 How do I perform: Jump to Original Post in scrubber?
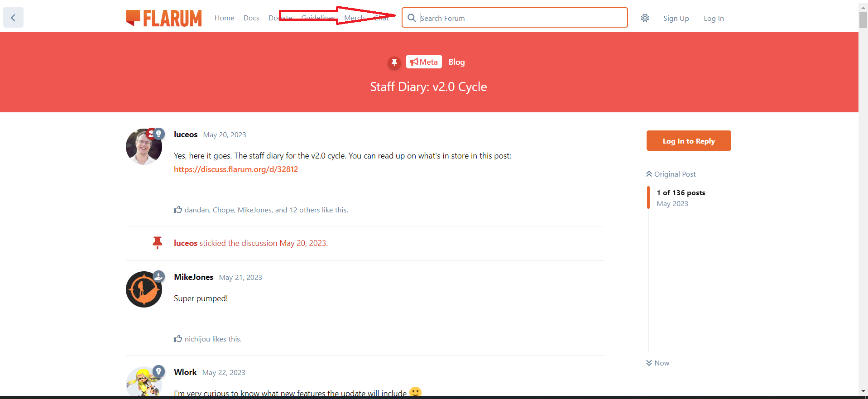[671, 174]
